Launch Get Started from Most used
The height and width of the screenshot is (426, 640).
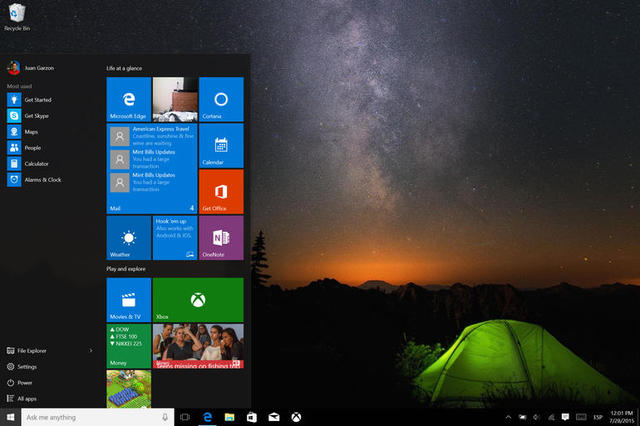(x=29, y=100)
